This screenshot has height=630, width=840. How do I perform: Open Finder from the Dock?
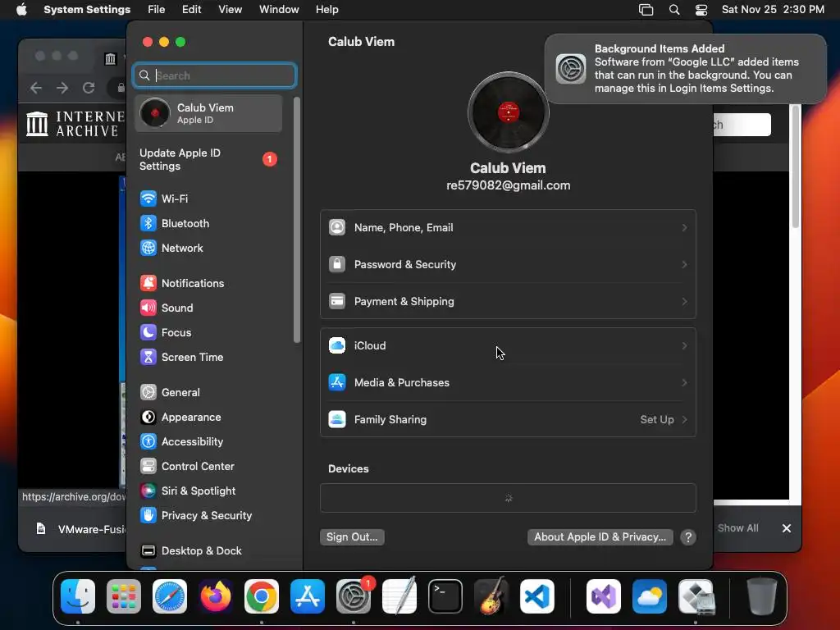[x=78, y=596]
